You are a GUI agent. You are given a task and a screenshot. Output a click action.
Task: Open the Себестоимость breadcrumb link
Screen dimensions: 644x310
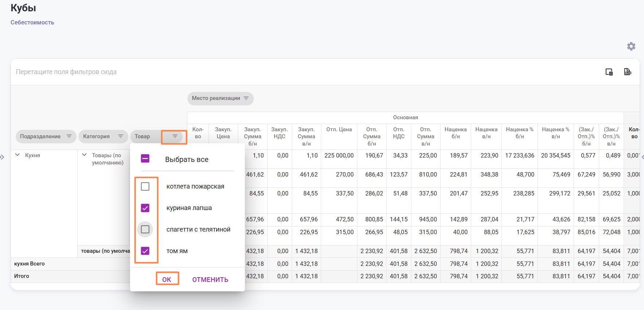tap(32, 23)
